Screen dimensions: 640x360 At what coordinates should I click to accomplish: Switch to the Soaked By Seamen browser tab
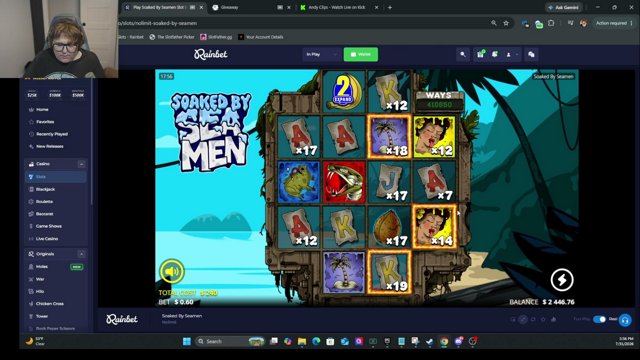164,7
